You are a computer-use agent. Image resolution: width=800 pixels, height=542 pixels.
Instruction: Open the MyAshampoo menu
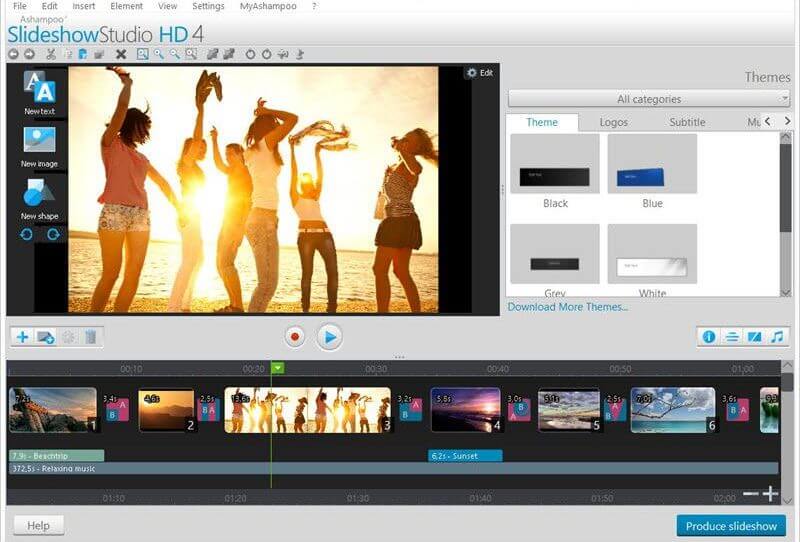pos(268,6)
